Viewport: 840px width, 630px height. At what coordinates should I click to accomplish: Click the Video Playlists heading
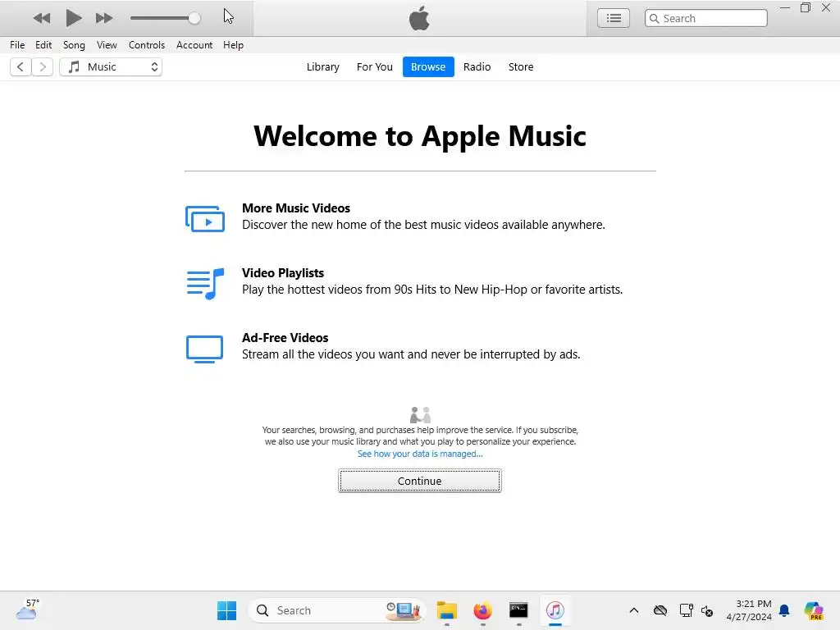tap(283, 272)
